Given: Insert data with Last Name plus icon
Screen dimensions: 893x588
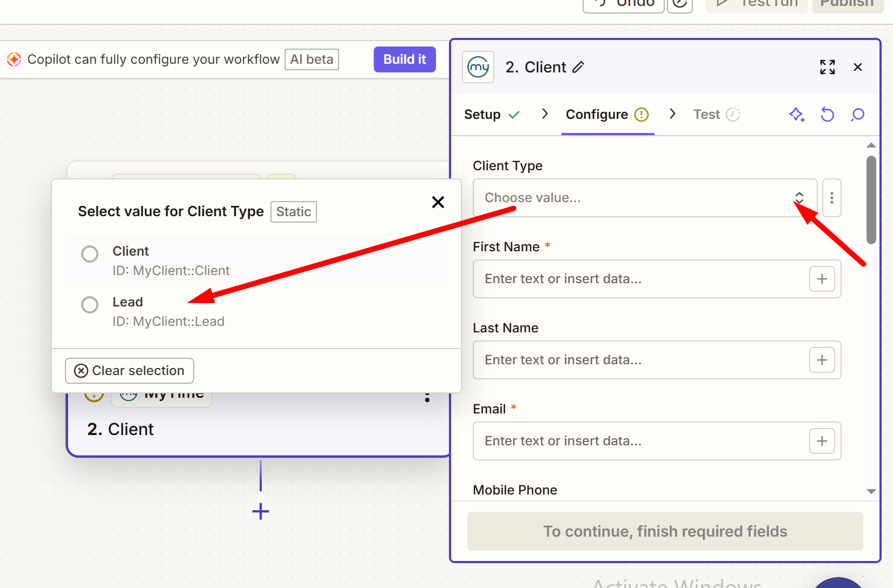Looking at the screenshot, I should 822,360.
